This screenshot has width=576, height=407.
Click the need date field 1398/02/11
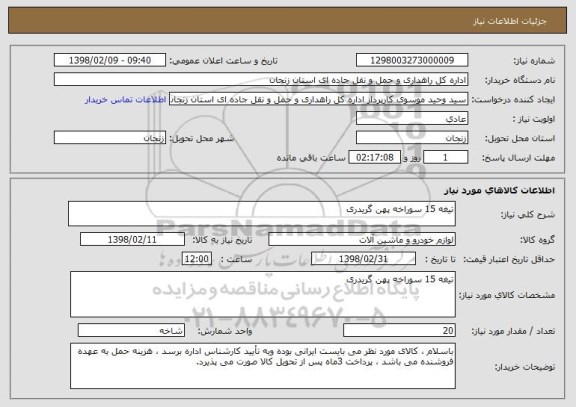132,239
